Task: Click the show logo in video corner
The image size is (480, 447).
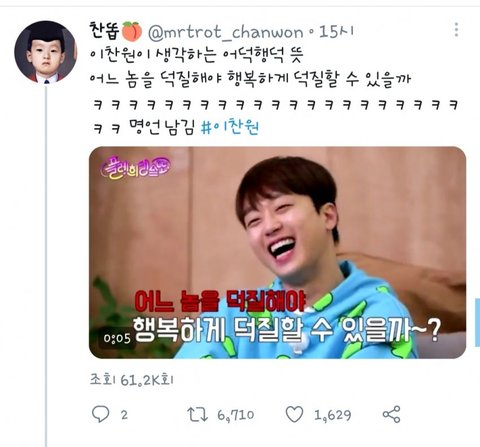Action: (136, 168)
